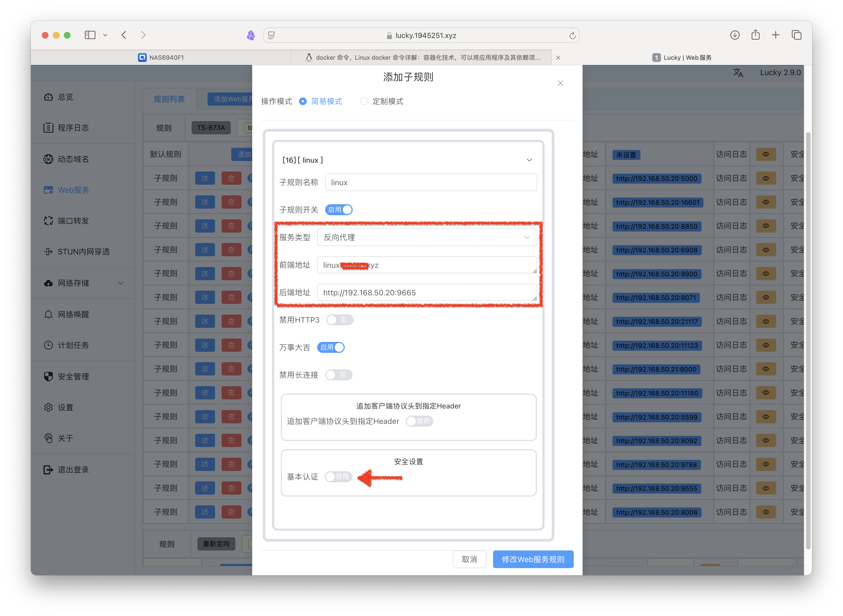Close the docker 命令 tab
843x616 pixels.
558,58
